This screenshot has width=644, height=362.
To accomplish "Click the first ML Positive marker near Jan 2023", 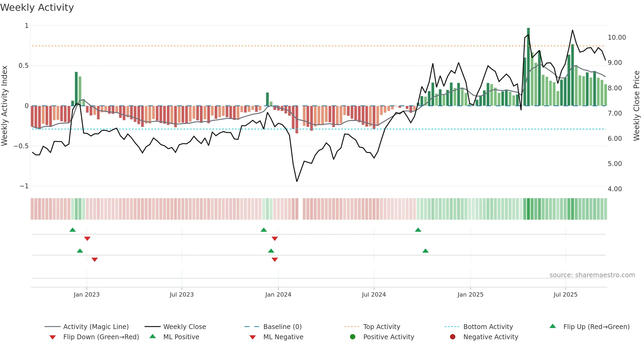I will pos(80,251).
